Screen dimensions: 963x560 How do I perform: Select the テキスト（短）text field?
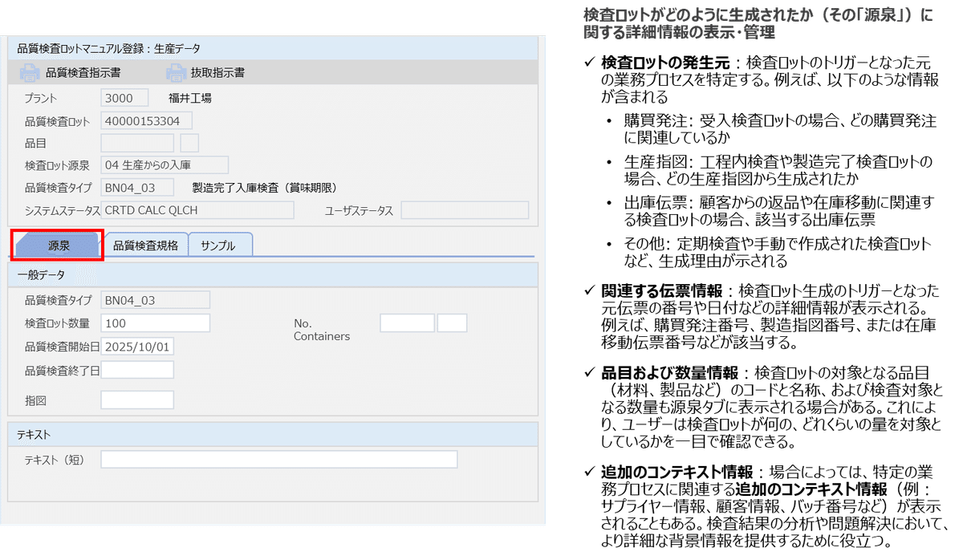[x=279, y=460]
